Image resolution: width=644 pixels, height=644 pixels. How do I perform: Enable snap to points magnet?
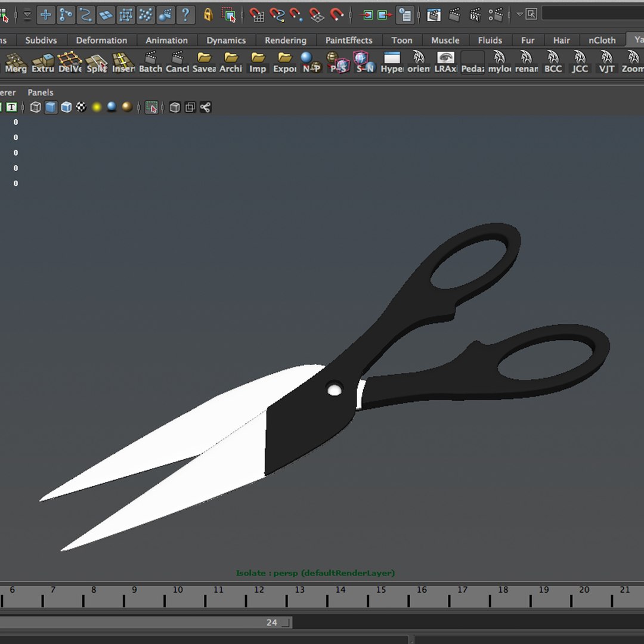(296, 15)
